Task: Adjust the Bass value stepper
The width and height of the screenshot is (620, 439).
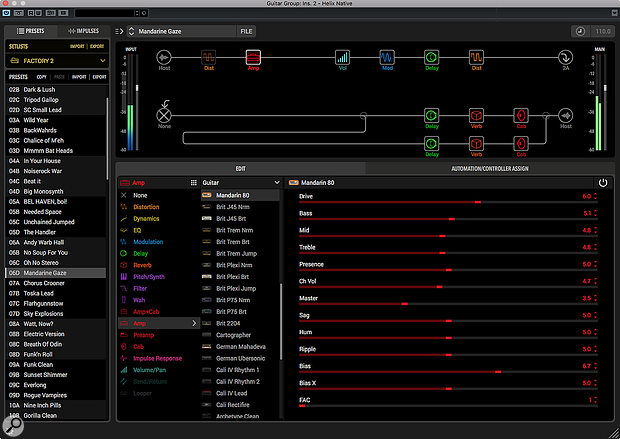Action: tap(595, 213)
